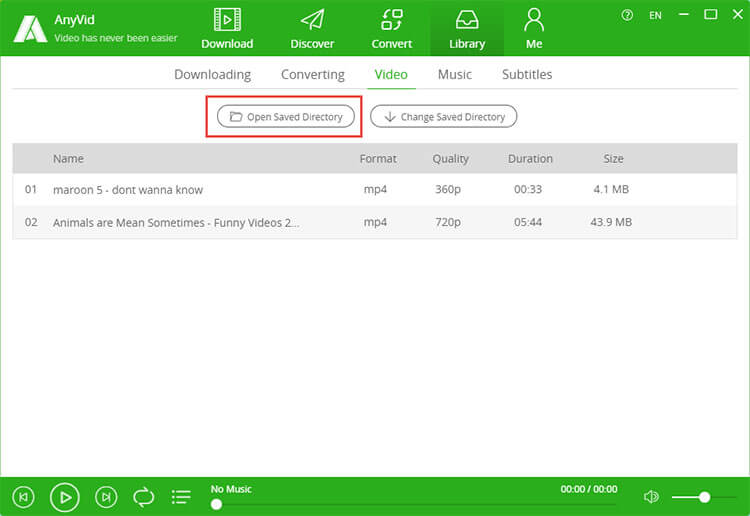Click the 43.9 MB size value

tap(611, 222)
